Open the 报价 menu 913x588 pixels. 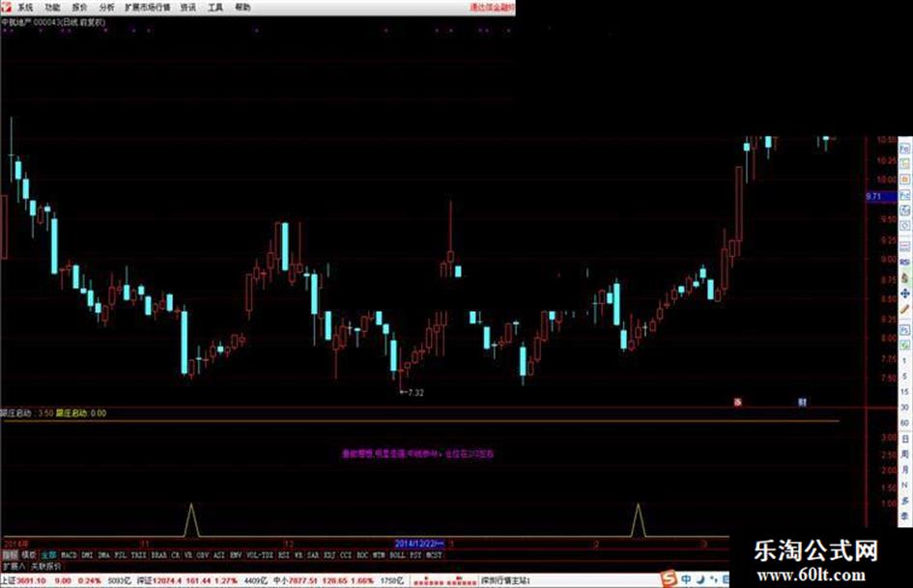tap(80, 8)
